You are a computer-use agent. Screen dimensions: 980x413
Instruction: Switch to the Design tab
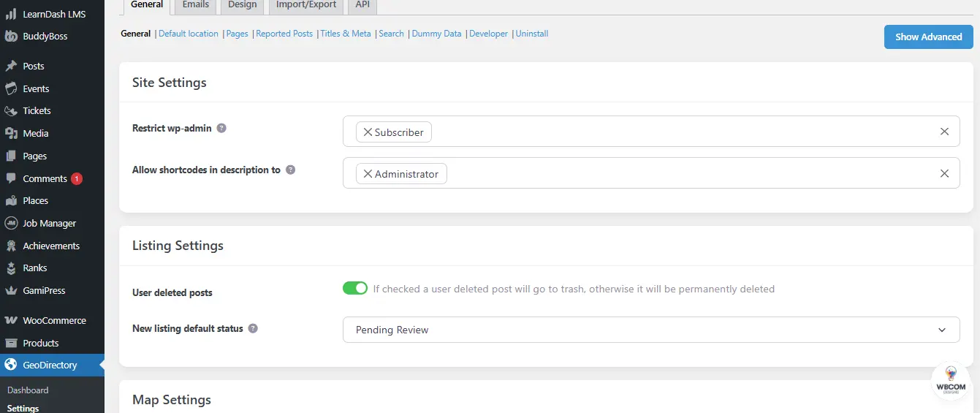(x=242, y=6)
